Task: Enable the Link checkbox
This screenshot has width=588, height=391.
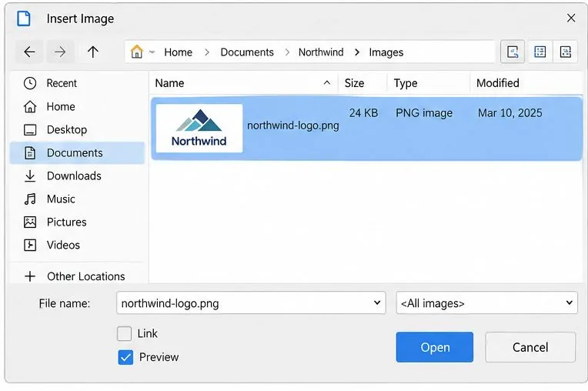Action: coord(124,333)
